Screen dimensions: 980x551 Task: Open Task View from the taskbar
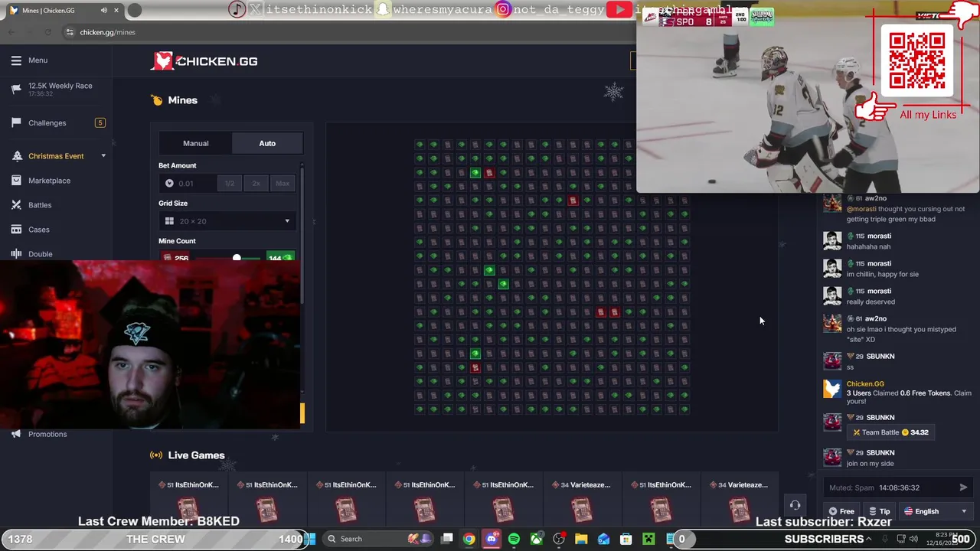(x=447, y=539)
